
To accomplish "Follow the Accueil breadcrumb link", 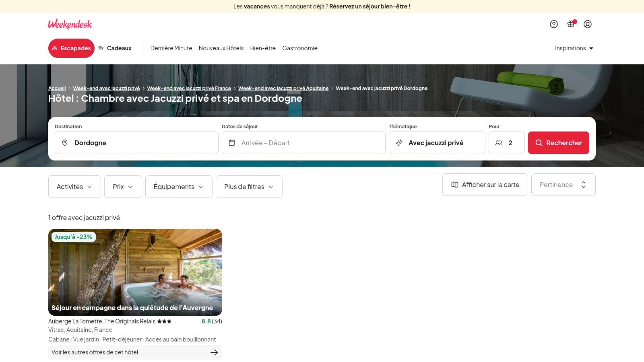I will pos(57,88).
